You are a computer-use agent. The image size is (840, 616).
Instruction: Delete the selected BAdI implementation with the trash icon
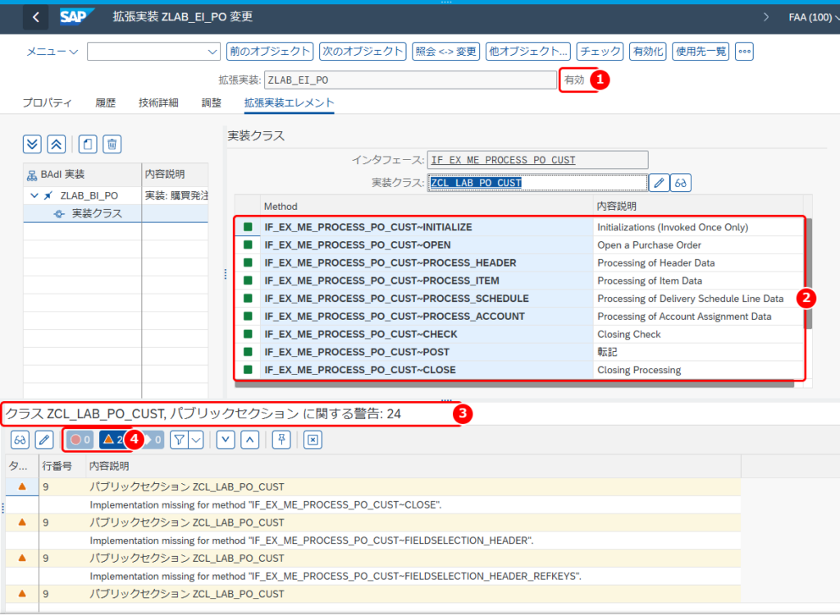112,144
